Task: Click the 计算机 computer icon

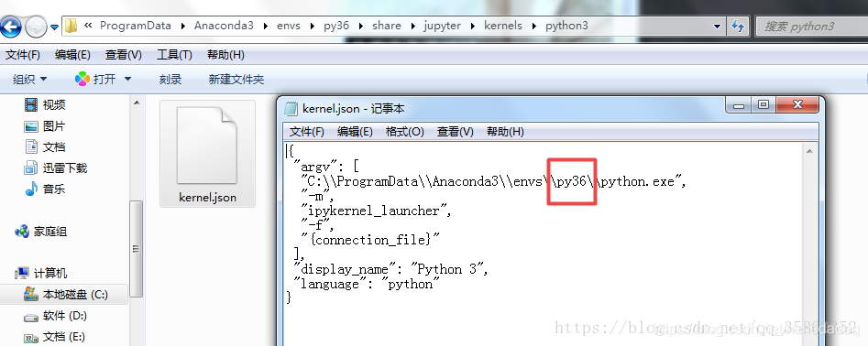Action: pyautogui.click(x=23, y=273)
